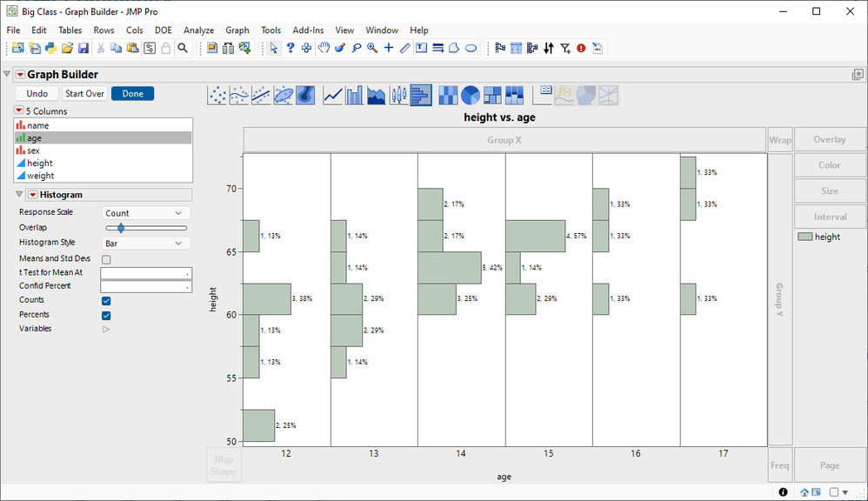
Task: Open the Cols menu
Action: tap(135, 30)
